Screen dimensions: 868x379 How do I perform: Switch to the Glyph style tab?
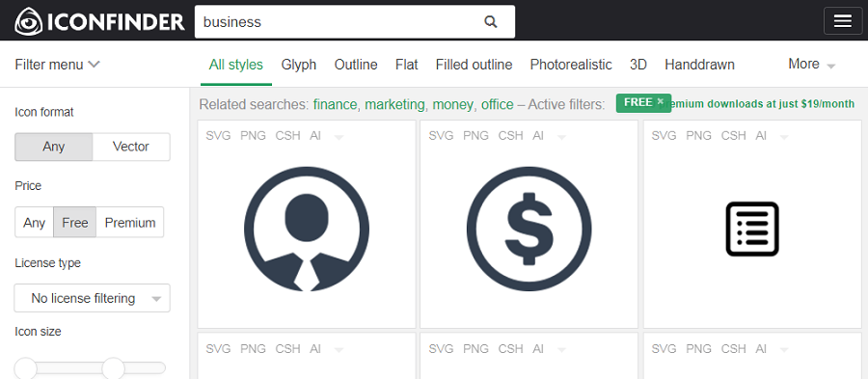(x=298, y=65)
